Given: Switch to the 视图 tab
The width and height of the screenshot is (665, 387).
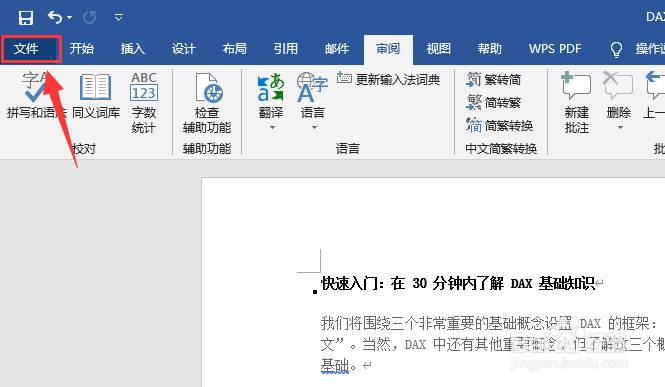Looking at the screenshot, I should [x=439, y=49].
